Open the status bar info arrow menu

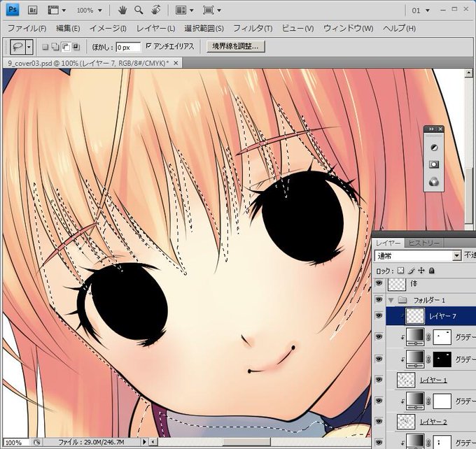[x=144, y=442]
